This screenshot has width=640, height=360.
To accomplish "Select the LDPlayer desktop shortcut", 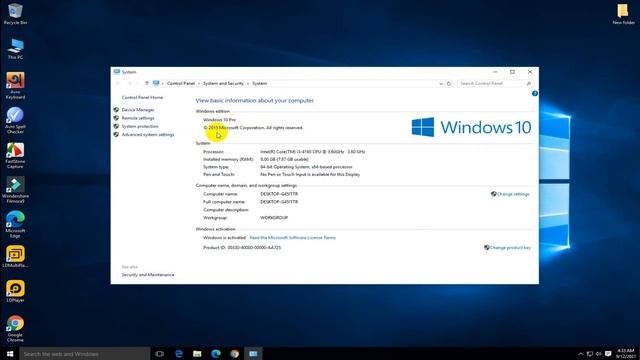I will (15, 291).
